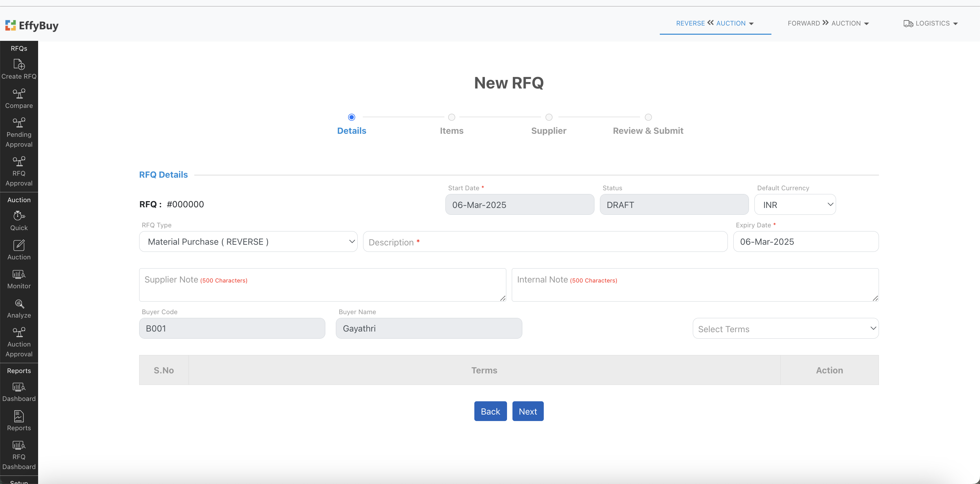Click the RFQ Dashboard sidebar icon

click(19, 445)
